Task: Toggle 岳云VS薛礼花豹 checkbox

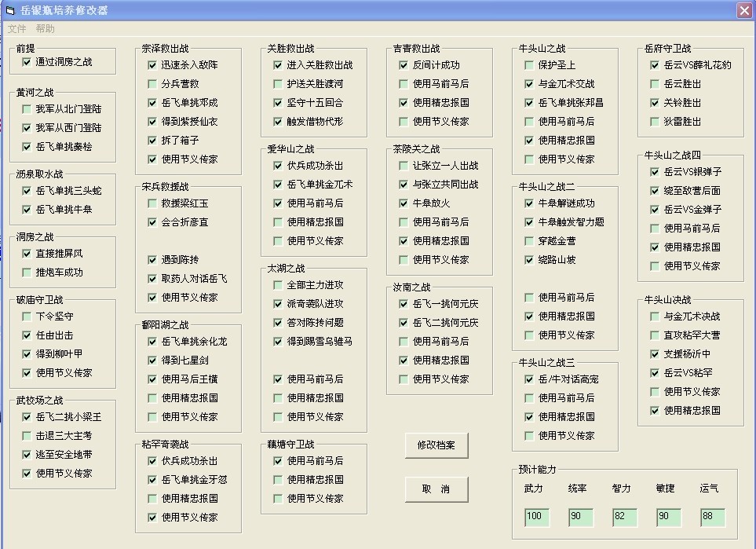Action: [655, 64]
